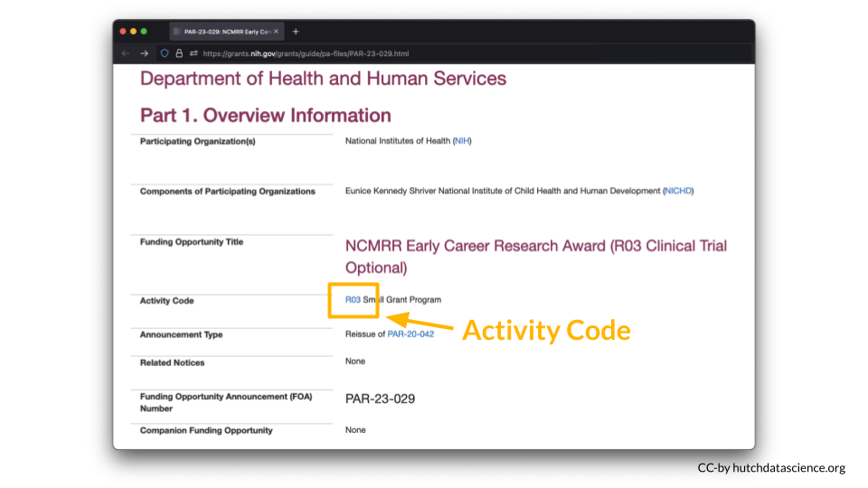Click the red close window button
The image size is (868, 488).
(x=123, y=32)
